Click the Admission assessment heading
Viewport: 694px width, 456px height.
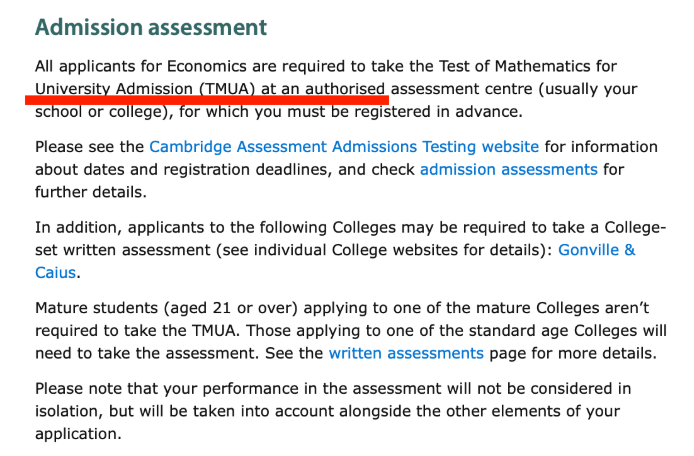coord(151,27)
